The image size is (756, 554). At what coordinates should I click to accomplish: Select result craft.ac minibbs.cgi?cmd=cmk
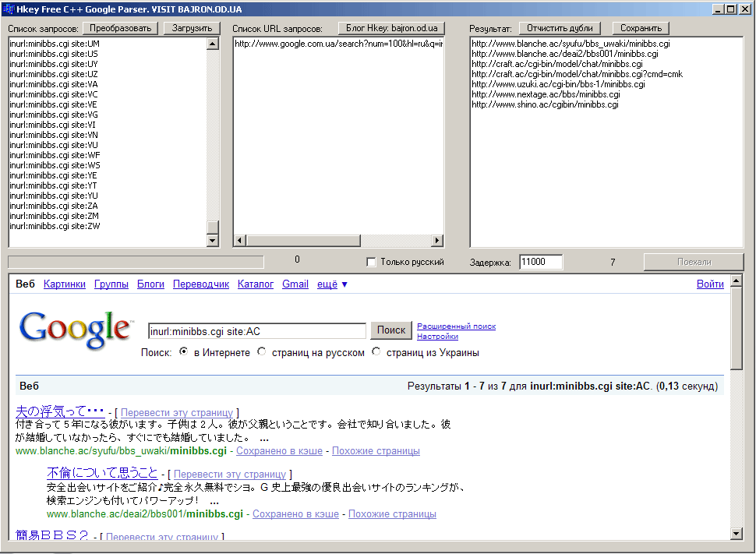pos(577,74)
